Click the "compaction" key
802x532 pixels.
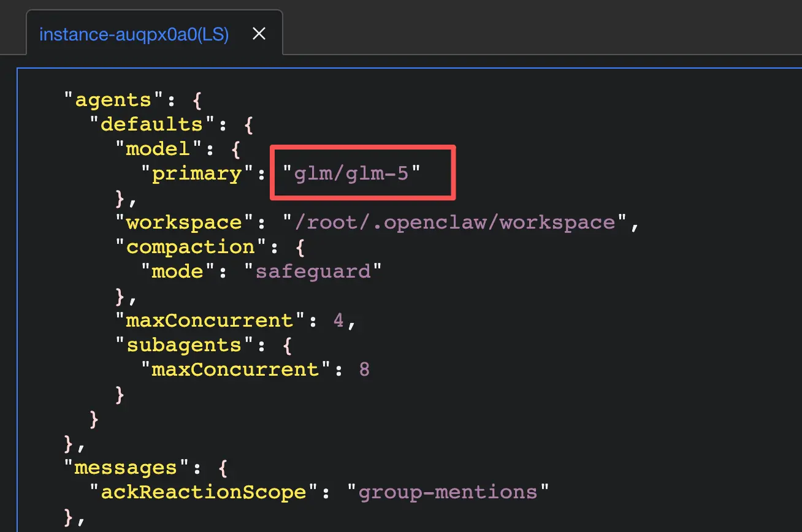[x=190, y=247]
